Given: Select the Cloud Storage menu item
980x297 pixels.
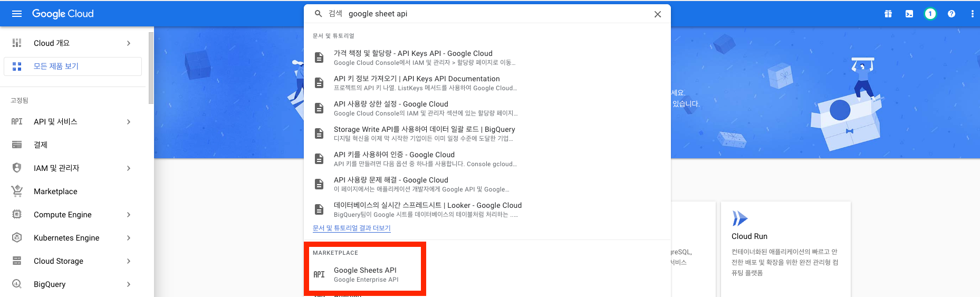Looking at the screenshot, I should tap(73, 261).
